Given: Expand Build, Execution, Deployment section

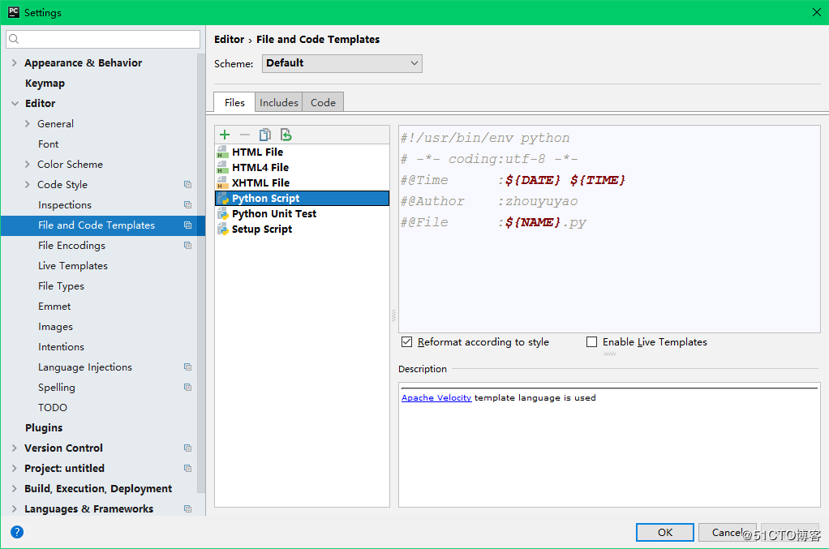Looking at the screenshot, I should tap(14, 489).
